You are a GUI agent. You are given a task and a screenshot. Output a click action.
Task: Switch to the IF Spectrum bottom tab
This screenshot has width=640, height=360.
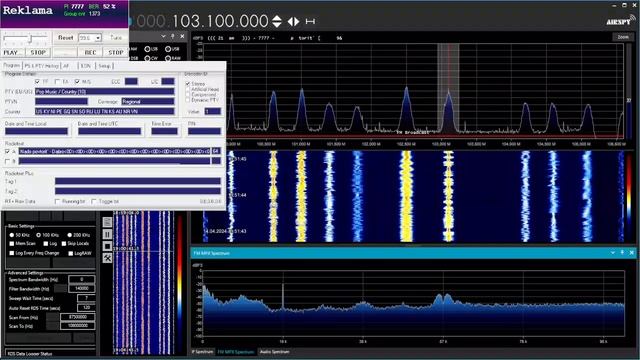tap(202, 351)
